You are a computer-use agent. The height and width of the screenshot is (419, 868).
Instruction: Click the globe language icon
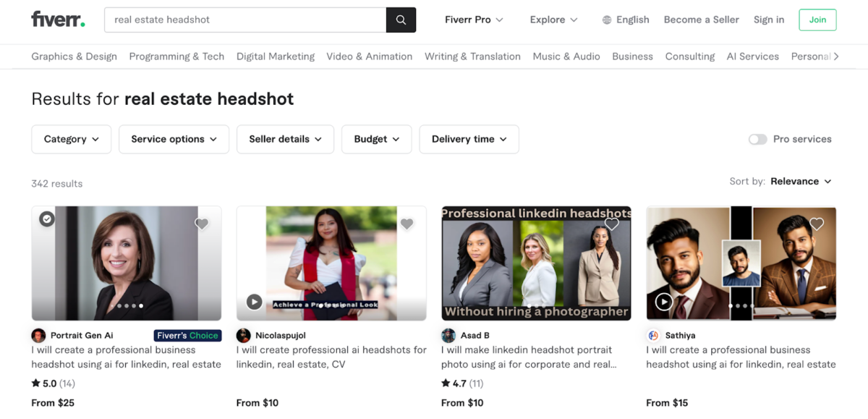click(607, 20)
